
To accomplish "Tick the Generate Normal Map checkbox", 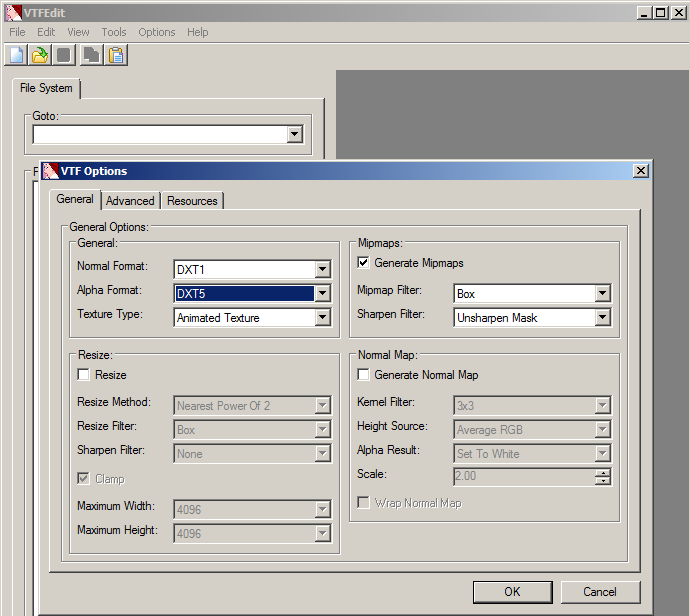I will coord(365,375).
